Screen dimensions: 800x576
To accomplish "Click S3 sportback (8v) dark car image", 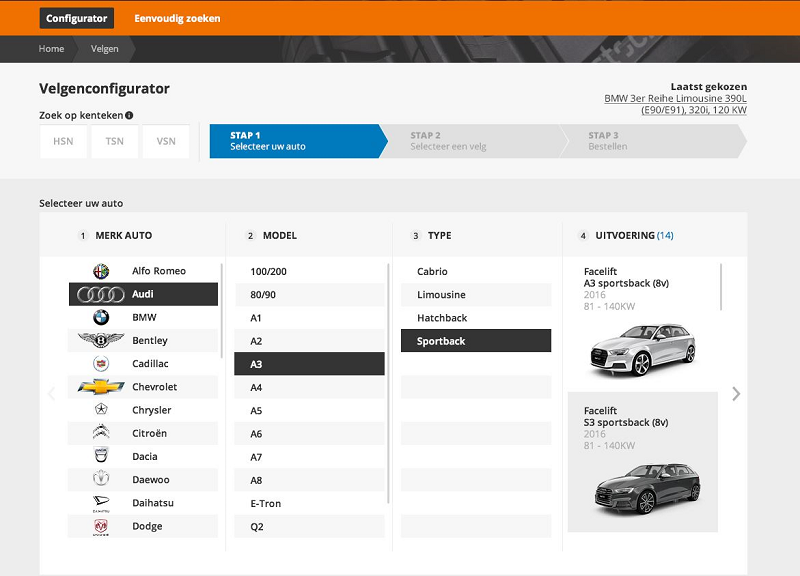I will pos(647,488).
